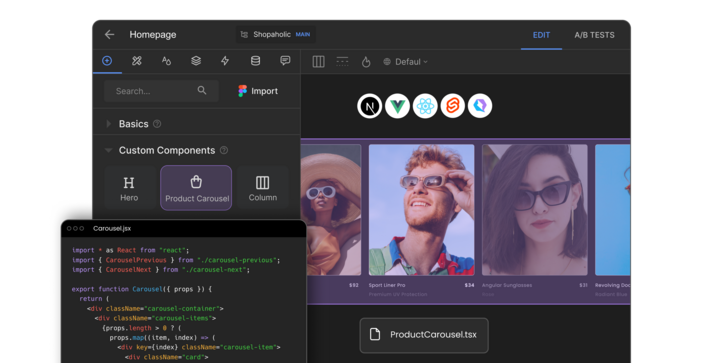
Task: Go back with the left arrow icon
Action: (109, 35)
